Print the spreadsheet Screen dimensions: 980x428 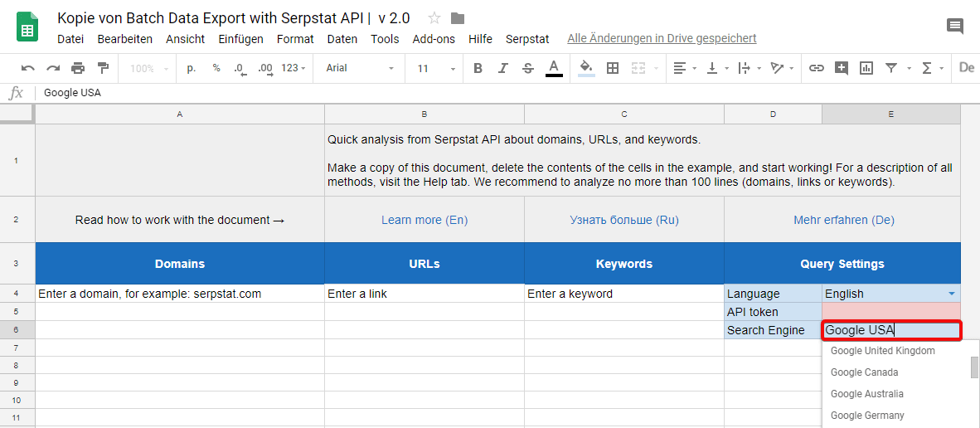(78, 68)
